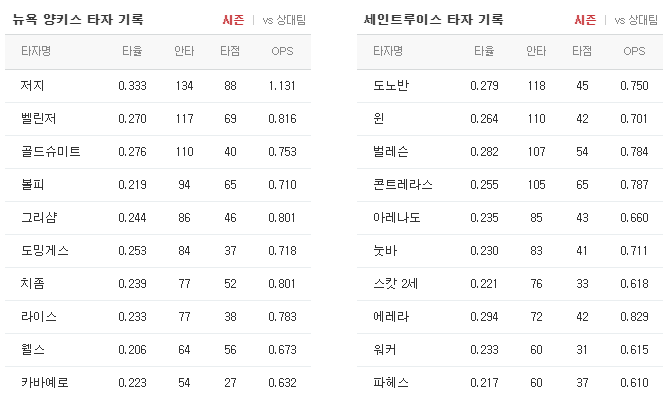Switch Yankees table to vs 상대팀

(284, 20)
